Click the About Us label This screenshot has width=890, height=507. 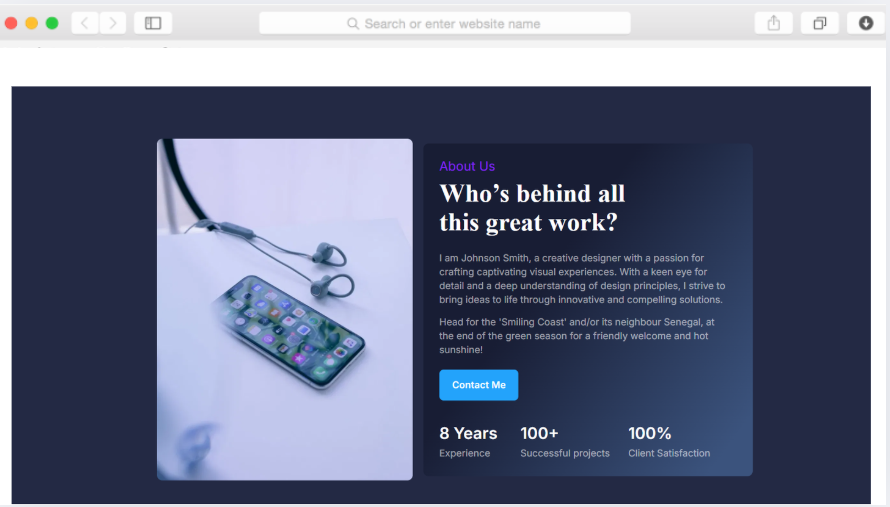467,166
